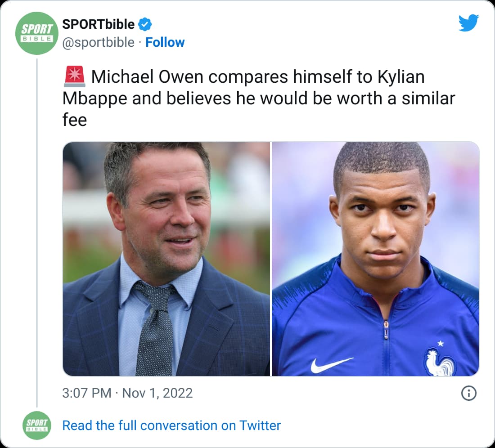
Task: Click the grey dotted tie in left photo
Action: pos(155,328)
